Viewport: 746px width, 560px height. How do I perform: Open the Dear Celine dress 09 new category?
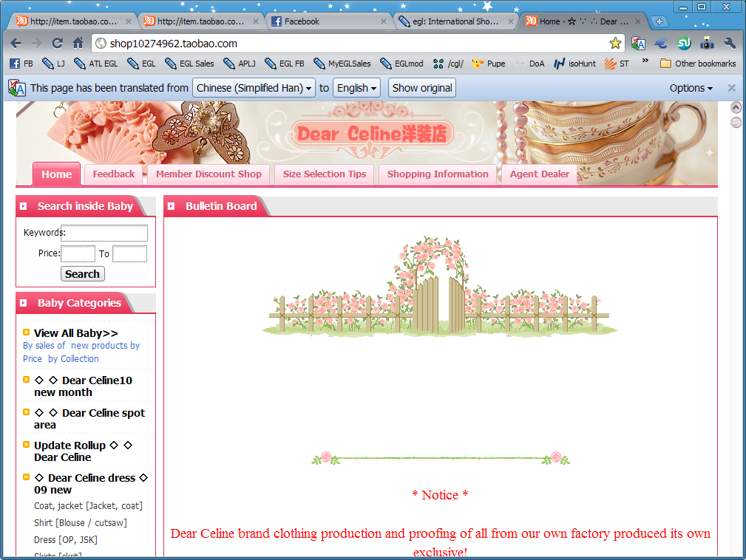click(x=91, y=484)
